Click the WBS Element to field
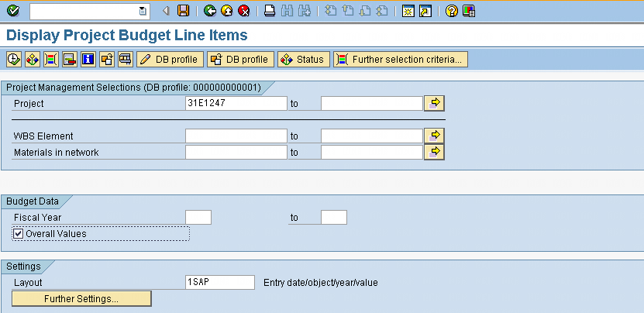This screenshot has height=313, width=644. (x=372, y=136)
